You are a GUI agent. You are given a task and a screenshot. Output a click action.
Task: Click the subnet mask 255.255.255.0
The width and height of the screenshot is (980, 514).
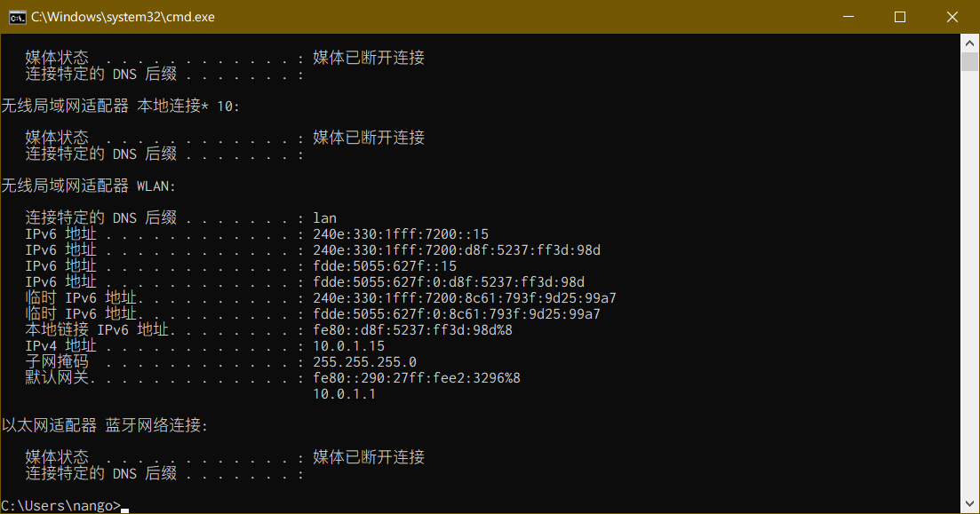tap(364, 362)
